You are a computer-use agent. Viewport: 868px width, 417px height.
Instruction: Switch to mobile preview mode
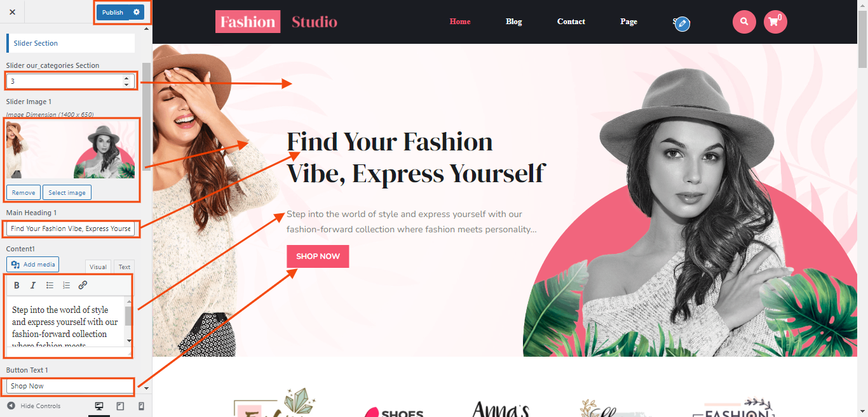coord(141,406)
